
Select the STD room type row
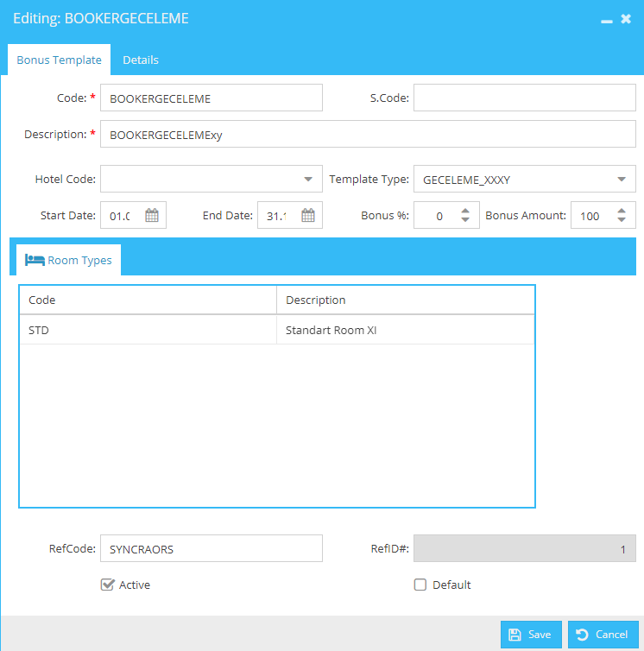276,330
